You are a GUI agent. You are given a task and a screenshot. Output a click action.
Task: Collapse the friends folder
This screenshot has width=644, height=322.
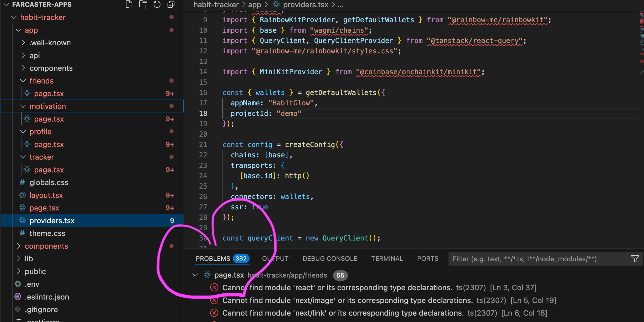(23, 81)
